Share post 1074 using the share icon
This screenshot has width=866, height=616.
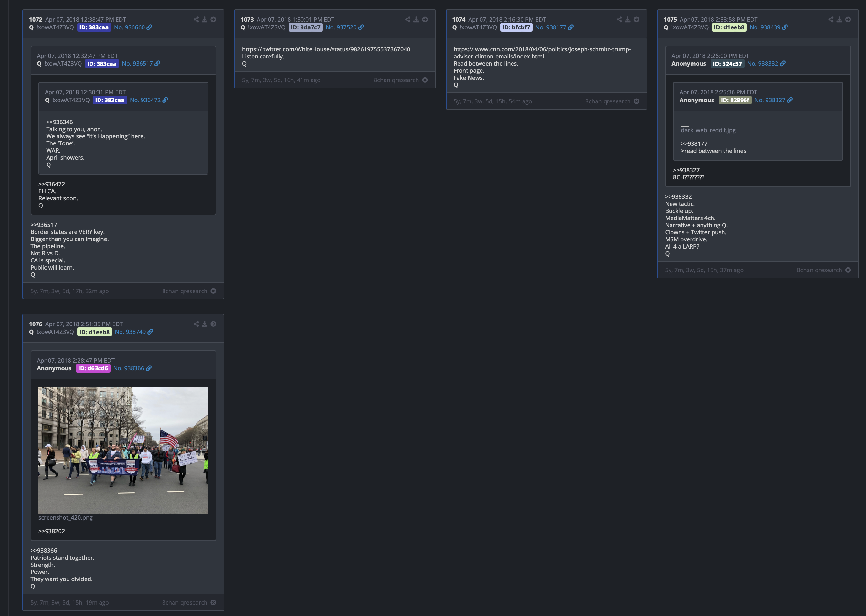point(619,20)
